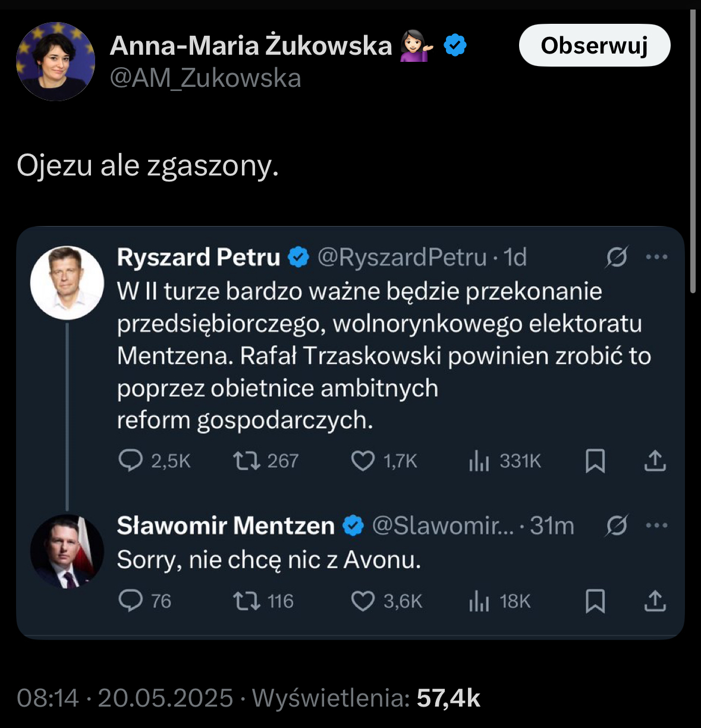701x728 pixels.
Task: Open Anna-Maria Żukowska's profile picture
Action: [55, 61]
